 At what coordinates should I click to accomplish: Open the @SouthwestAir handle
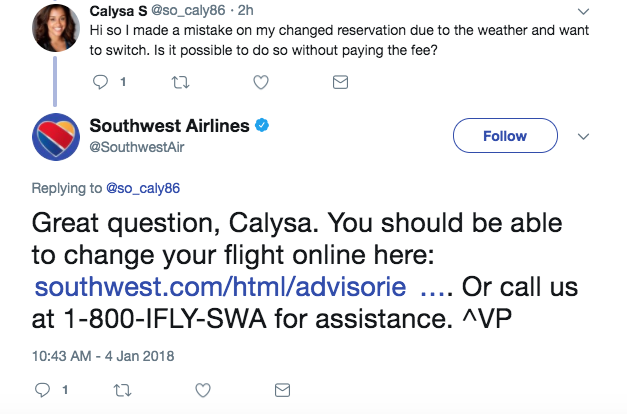137,147
